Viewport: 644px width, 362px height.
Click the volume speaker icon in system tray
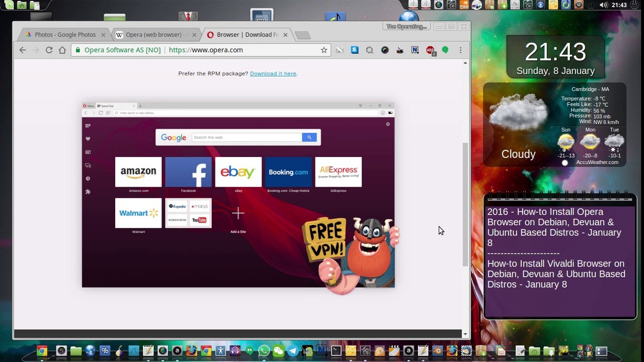click(x=604, y=5)
